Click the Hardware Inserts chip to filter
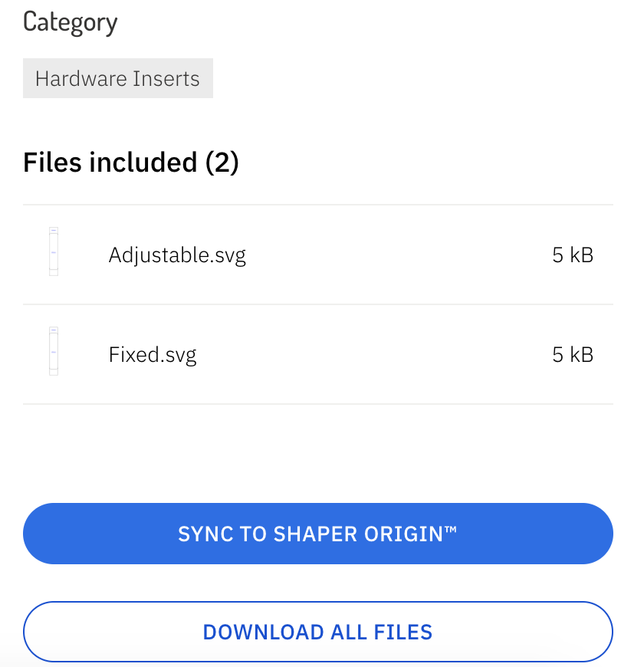 [x=117, y=77]
